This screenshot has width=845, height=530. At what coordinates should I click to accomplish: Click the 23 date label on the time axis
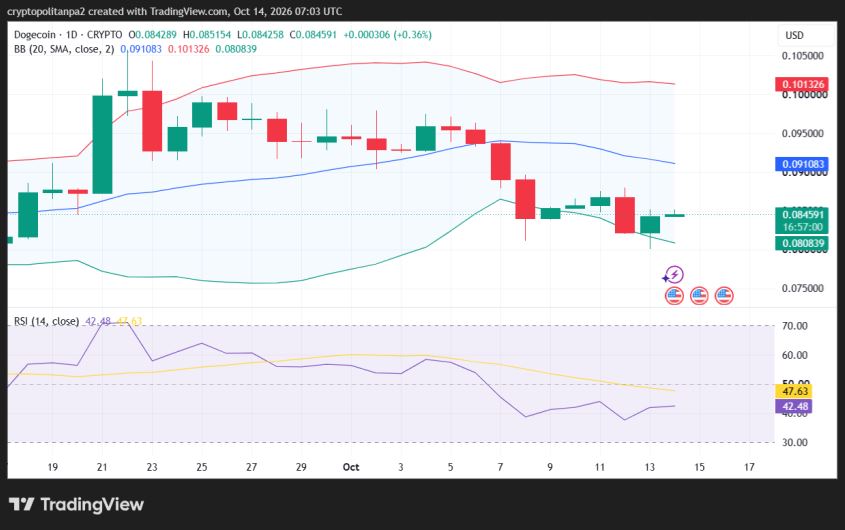[152, 467]
